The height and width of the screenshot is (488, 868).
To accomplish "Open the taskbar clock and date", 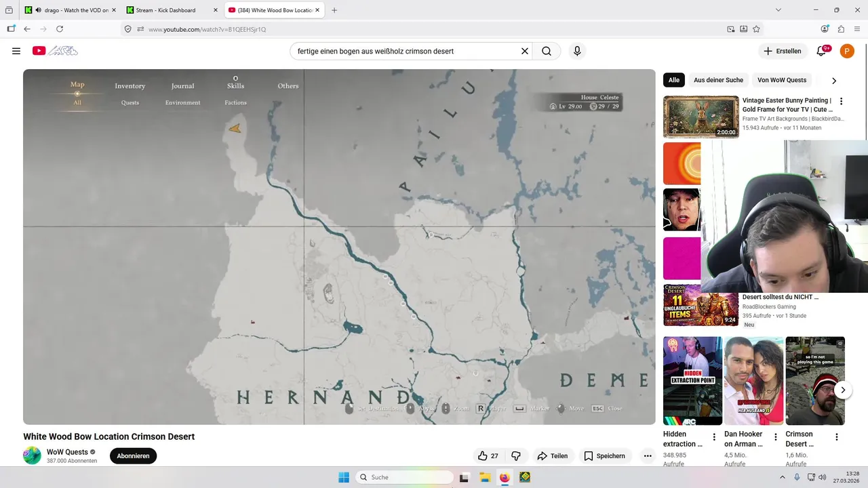I will point(847,477).
